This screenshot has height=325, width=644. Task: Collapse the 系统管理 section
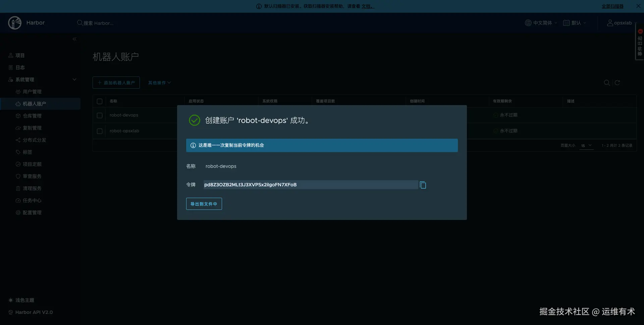click(x=74, y=79)
